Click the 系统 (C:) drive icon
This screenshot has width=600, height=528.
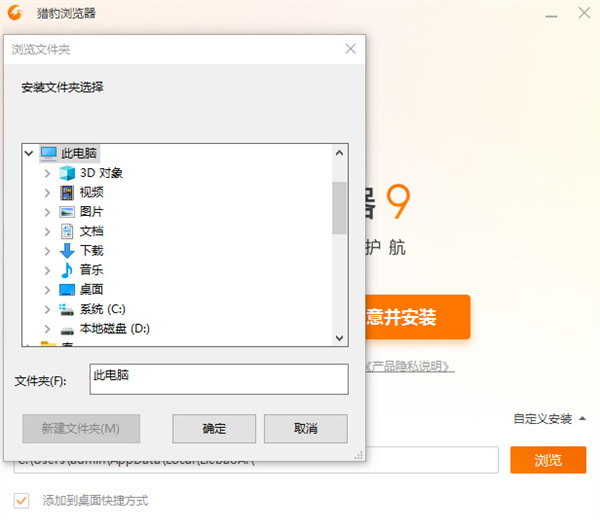[67, 309]
